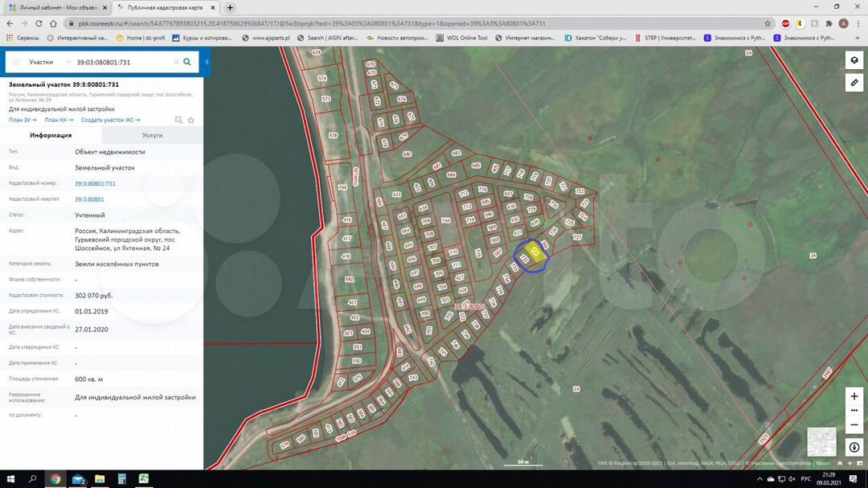Click the yellow highlighted parcel on map
The image size is (868, 488).
click(x=535, y=252)
